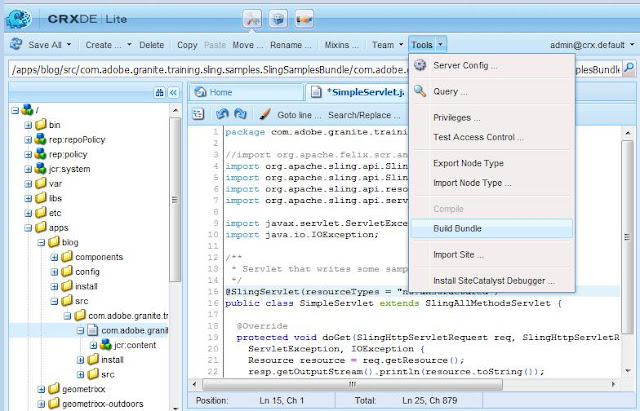The width and height of the screenshot is (640, 411).
Task: Select Import Node Type menu item
Action: coord(491,183)
